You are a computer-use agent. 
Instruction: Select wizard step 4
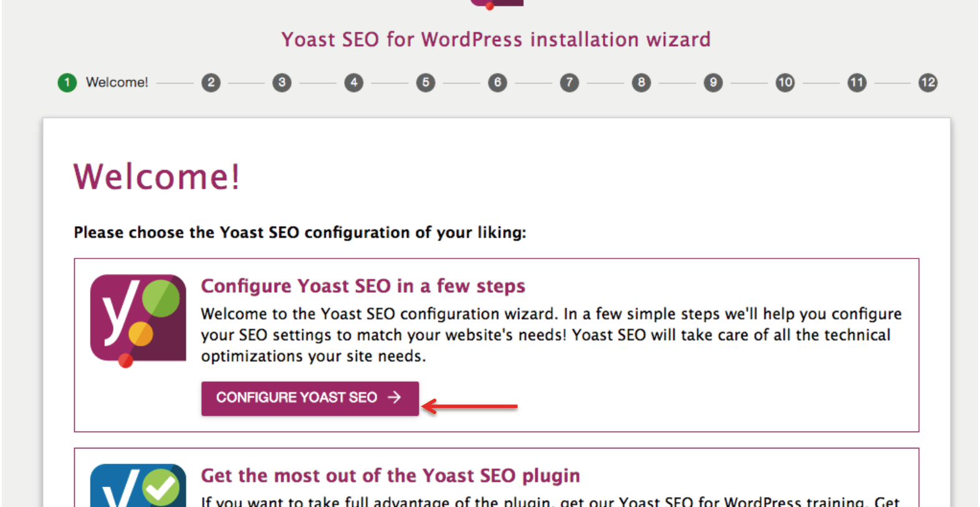[x=353, y=82]
